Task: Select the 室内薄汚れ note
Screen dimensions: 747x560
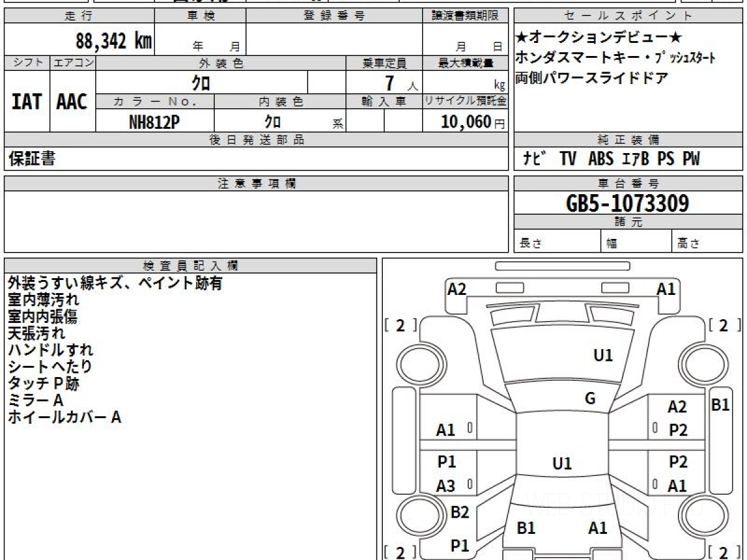Action: click(x=44, y=300)
